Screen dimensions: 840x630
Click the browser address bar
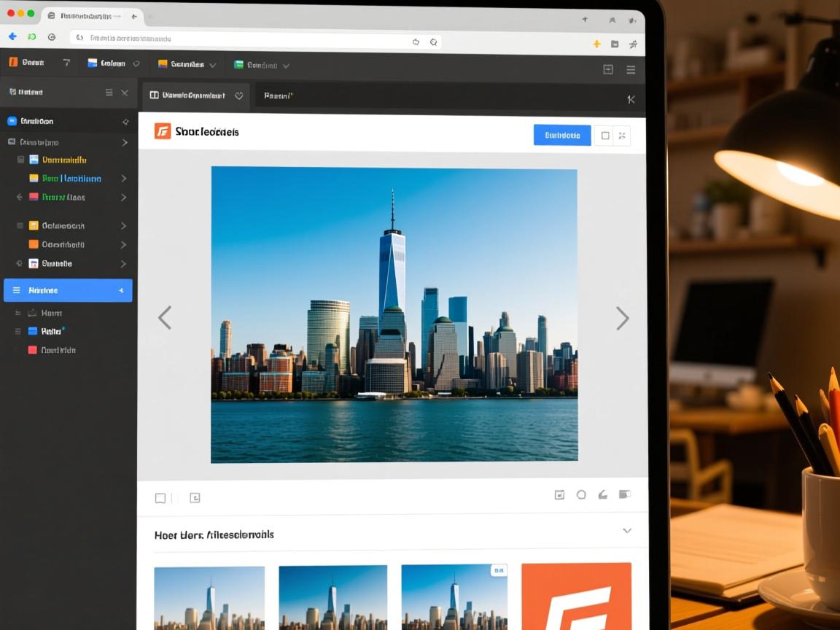coord(241,39)
